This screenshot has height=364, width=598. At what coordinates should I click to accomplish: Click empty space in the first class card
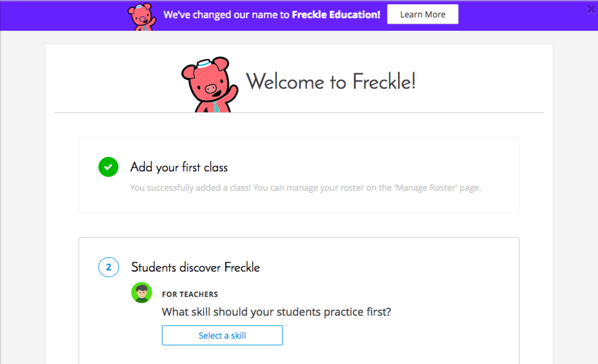click(x=380, y=158)
